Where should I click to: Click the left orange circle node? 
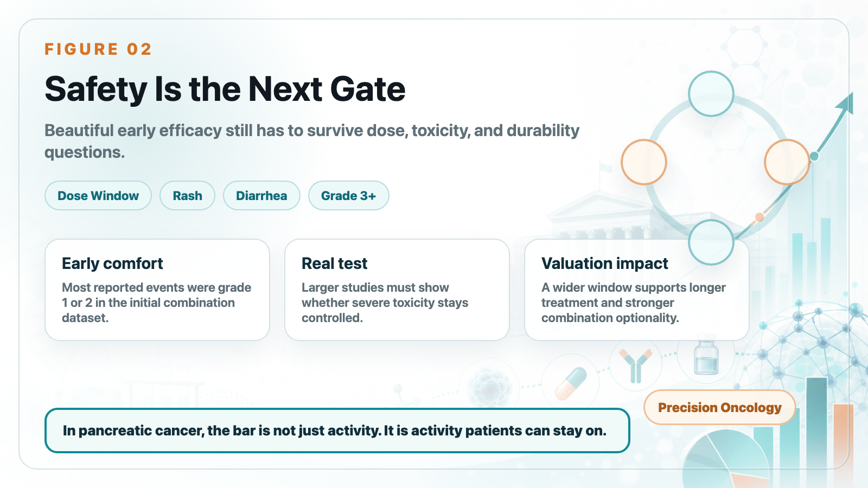pyautogui.click(x=643, y=162)
